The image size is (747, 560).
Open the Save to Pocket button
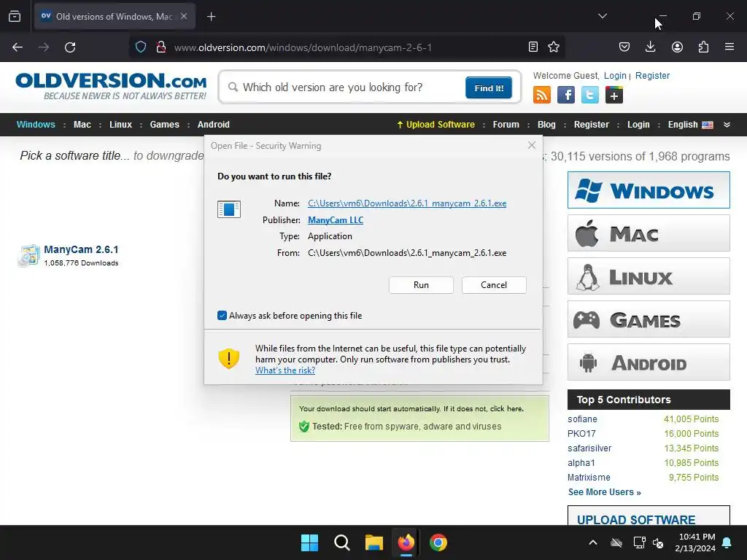click(624, 47)
